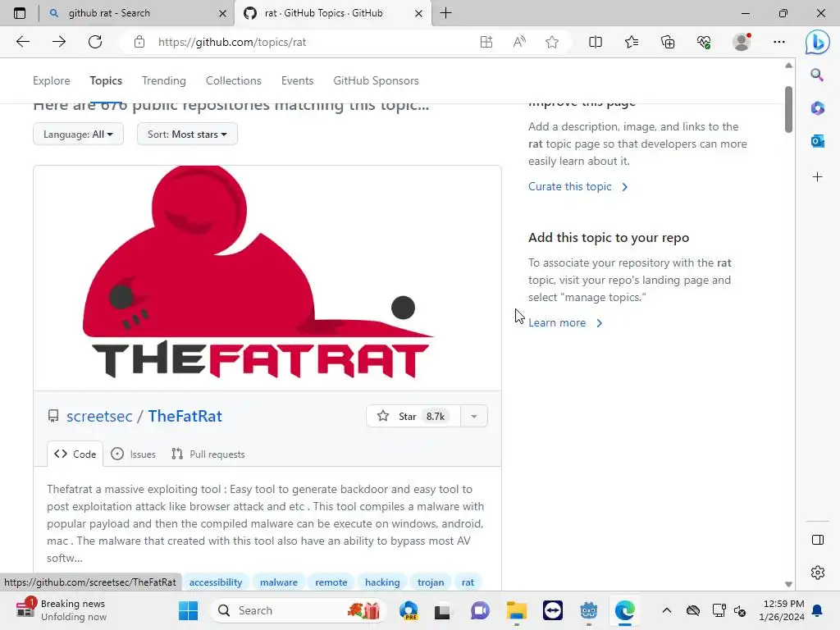Image resolution: width=840 pixels, height=630 pixels.
Task: Open TheFatRat repository link
Action: pos(185,416)
